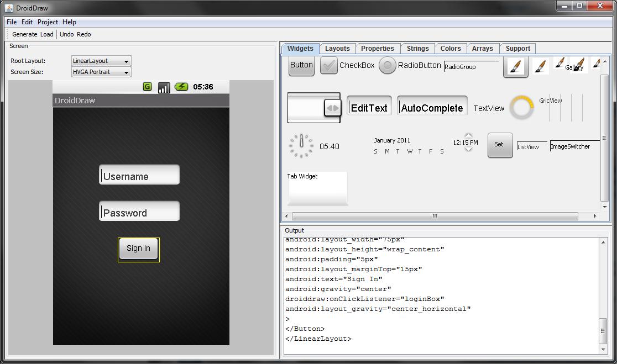This screenshot has width=617, height=364.
Task: Click the widgets panel horizontal scrollbar thumb
Action: pyautogui.click(x=435, y=216)
